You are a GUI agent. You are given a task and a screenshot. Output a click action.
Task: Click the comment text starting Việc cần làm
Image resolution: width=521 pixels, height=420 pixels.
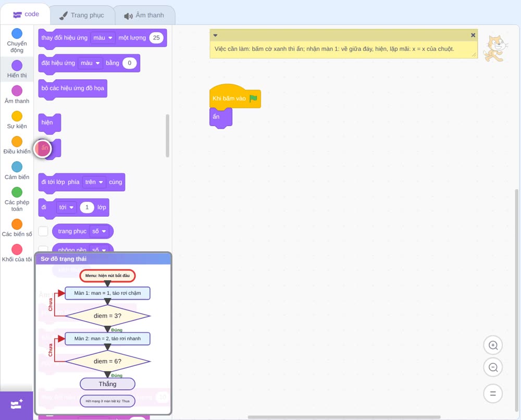pyautogui.click(x=334, y=49)
